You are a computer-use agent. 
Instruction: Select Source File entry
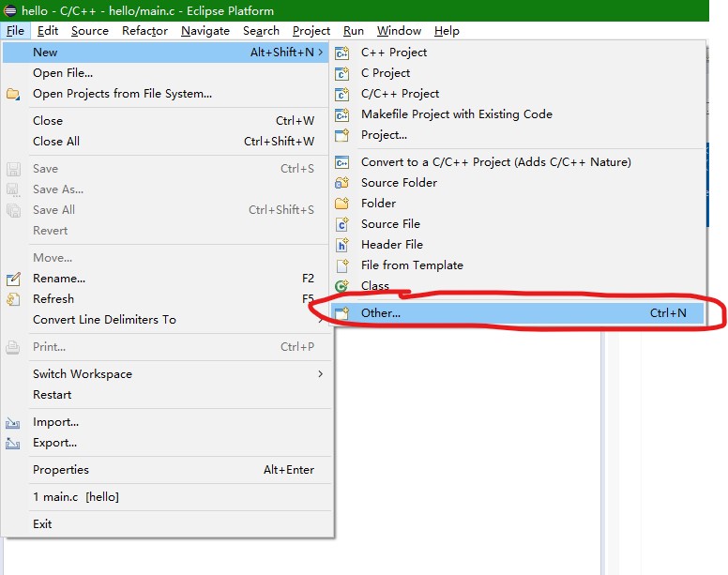coord(517,223)
